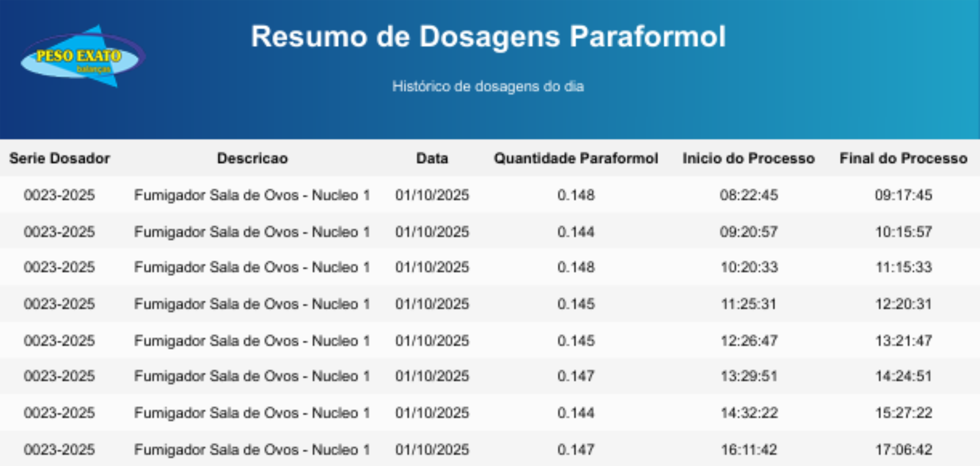Click the 13:21:47 final time cell

[904, 341]
